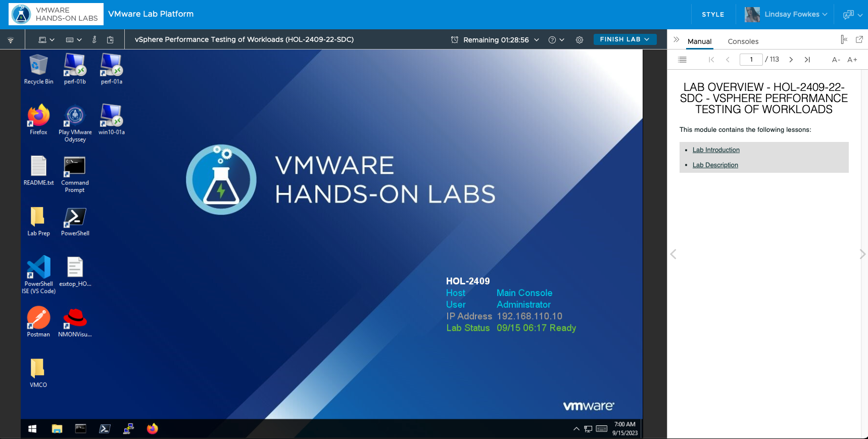This screenshot has height=439, width=868.
Task: Select the perf-01b remote desktop shortcut
Action: point(75,69)
